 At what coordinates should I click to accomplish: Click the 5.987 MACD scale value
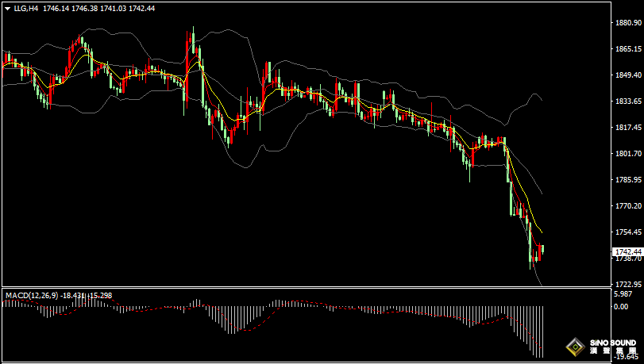coord(623,294)
